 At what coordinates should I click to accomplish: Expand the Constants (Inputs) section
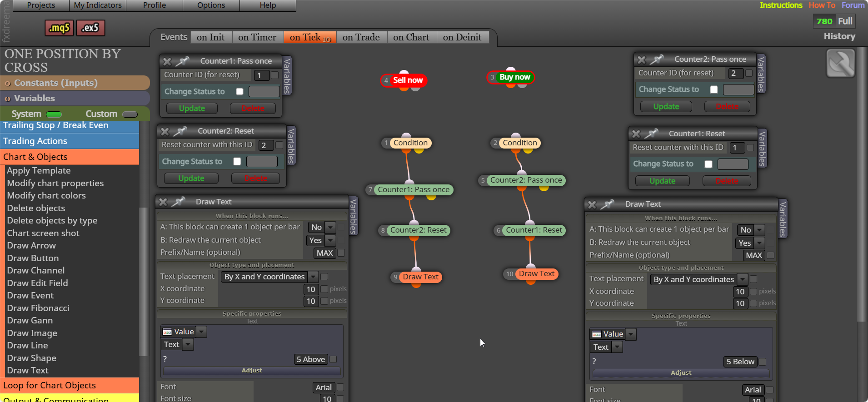coord(75,83)
